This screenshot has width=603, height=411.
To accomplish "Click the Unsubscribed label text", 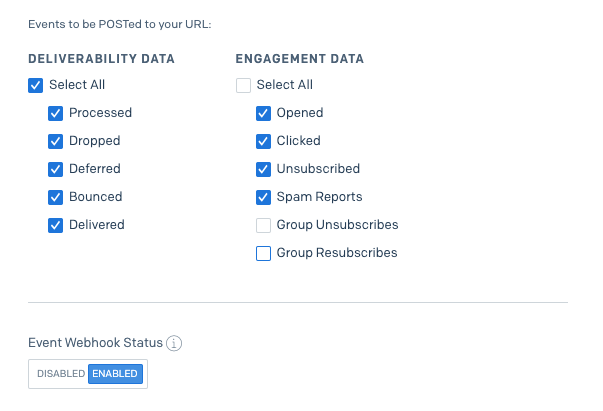I will (318, 169).
